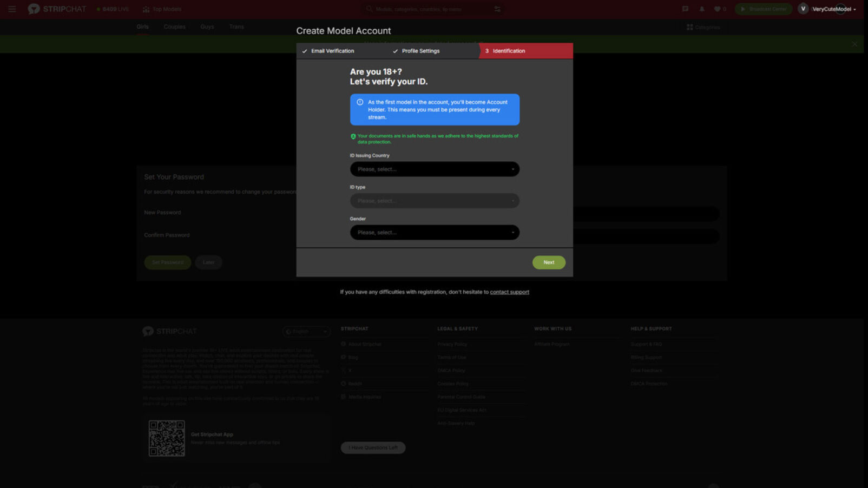
Task: Switch to the Couples category tab
Action: [174, 27]
